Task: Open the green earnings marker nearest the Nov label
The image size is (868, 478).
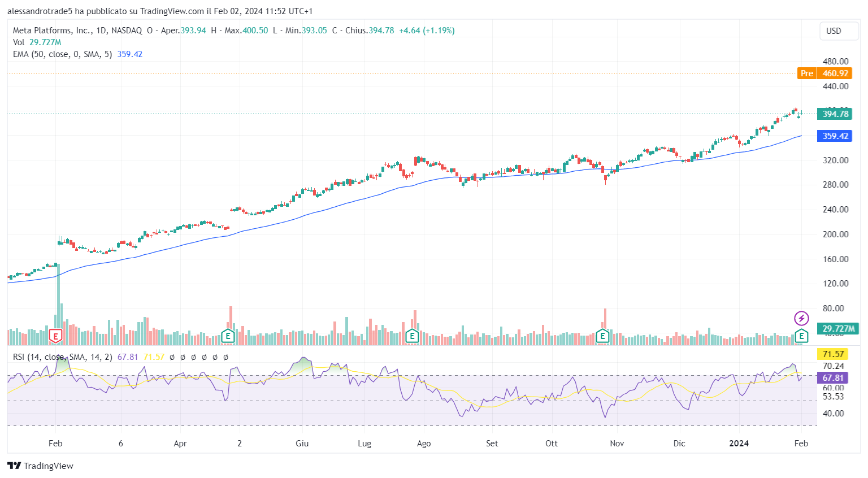Action: coord(602,336)
